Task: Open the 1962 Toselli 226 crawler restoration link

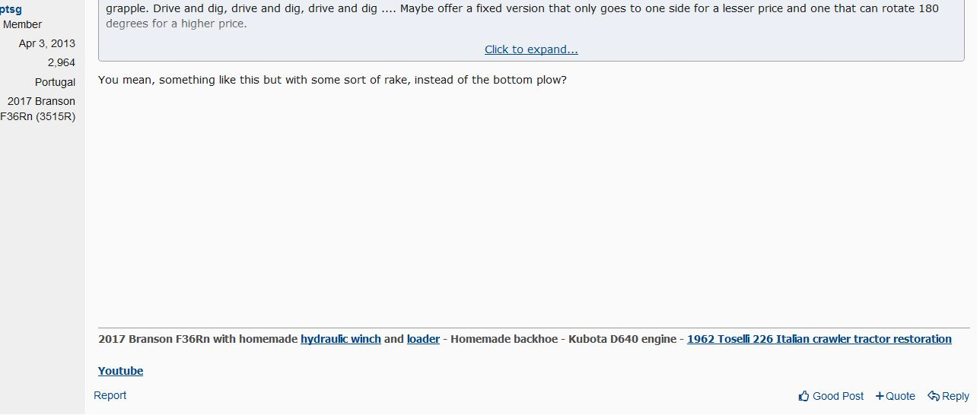Action: (819, 339)
